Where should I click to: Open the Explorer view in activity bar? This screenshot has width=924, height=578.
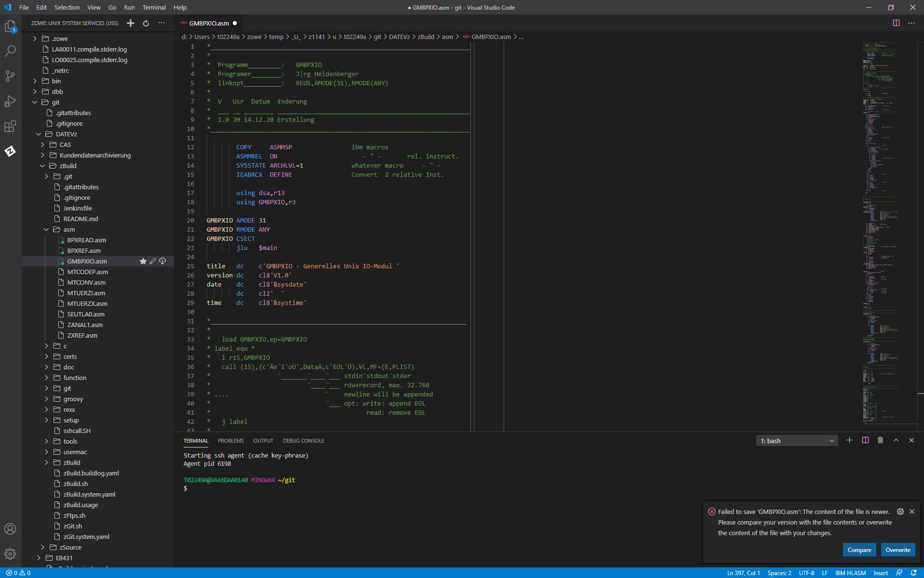10,26
